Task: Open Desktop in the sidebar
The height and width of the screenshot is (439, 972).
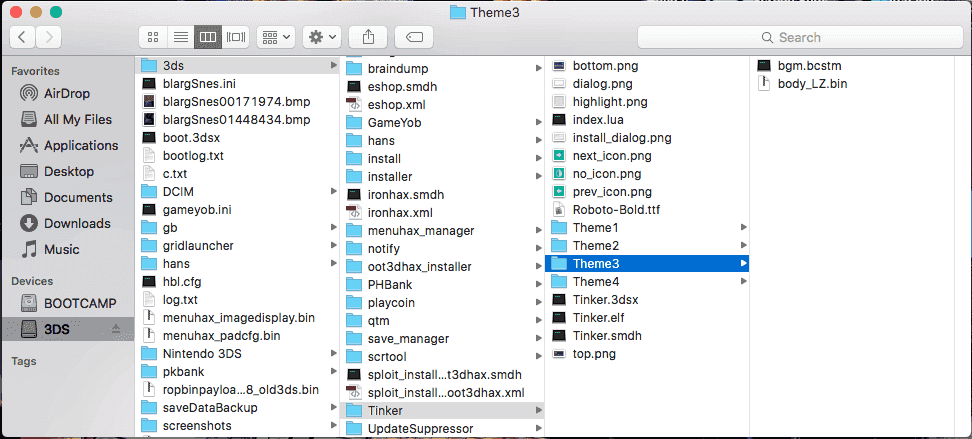Action: coord(67,172)
